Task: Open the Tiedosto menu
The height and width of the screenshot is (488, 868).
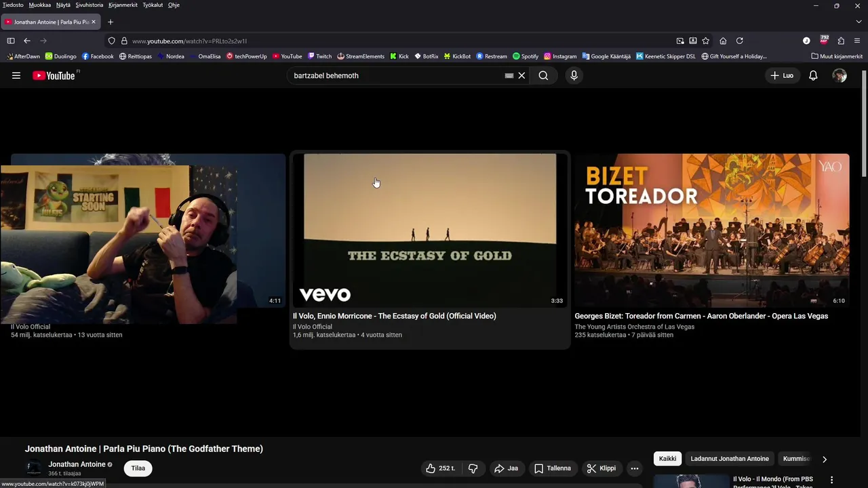Action: pyautogui.click(x=13, y=5)
